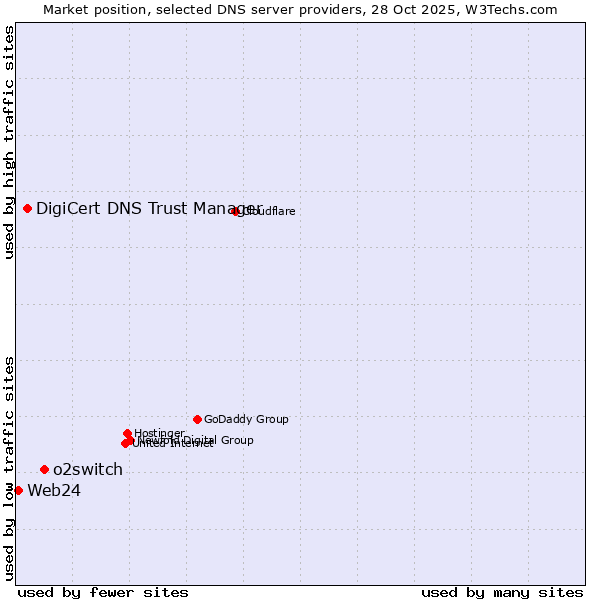Click the 'used by fewer sites' axis label
The image size is (600, 600).
(x=103, y=592)
